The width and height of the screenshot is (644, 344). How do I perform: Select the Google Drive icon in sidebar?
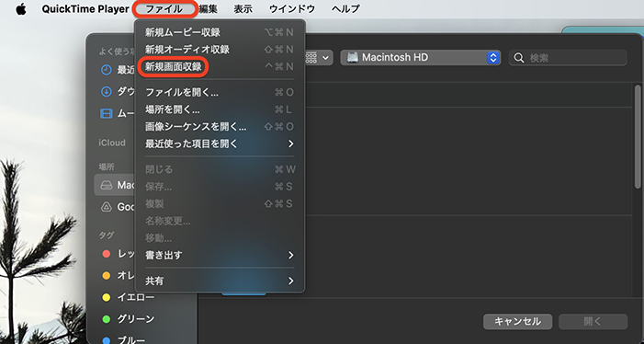107,207
